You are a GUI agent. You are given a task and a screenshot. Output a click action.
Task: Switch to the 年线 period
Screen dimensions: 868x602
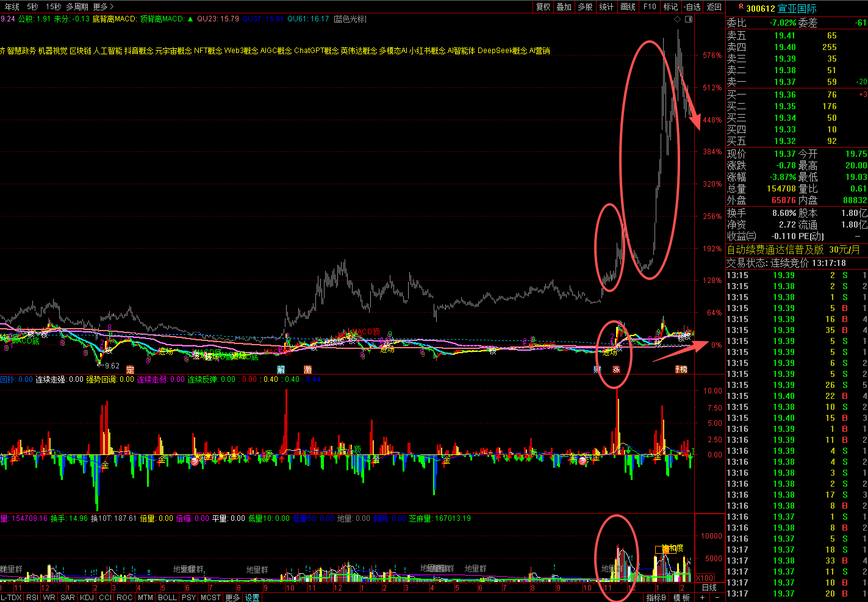tap(12, 7)
